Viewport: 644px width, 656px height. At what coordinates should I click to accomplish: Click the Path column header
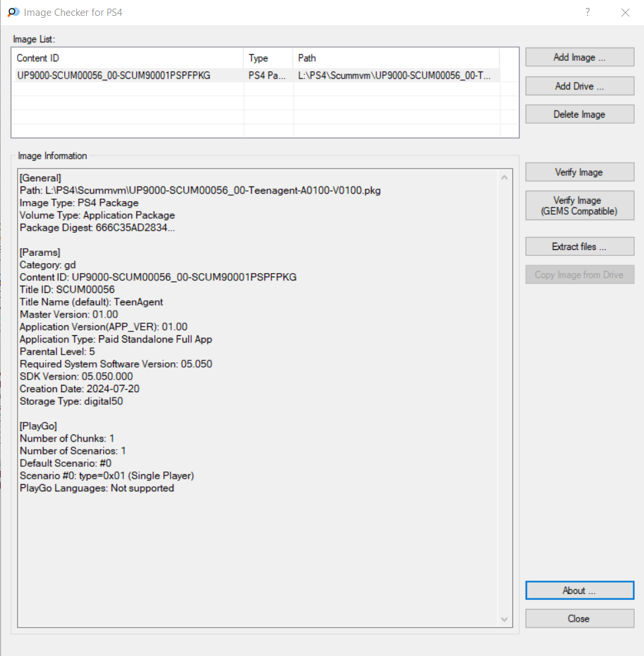click(x=395, y=58)
